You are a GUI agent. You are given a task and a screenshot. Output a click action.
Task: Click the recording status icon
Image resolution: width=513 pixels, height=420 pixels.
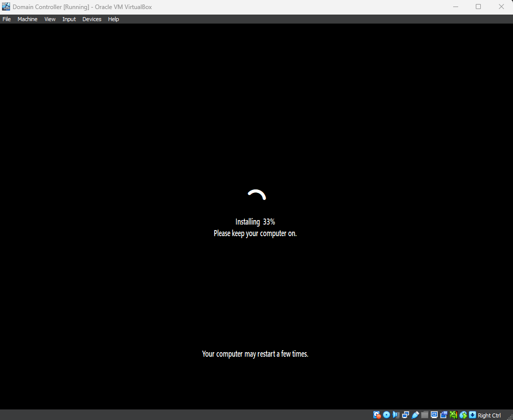[x=444, y=415]
